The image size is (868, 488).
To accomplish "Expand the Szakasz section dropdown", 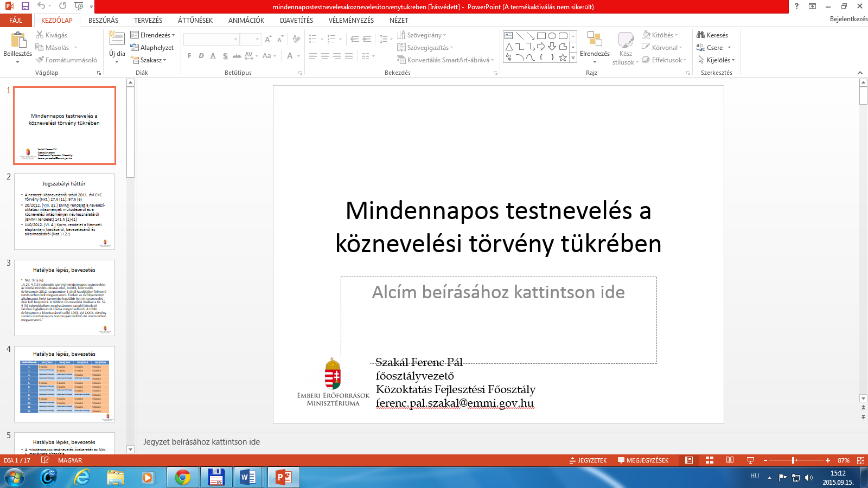I will (x=149, y=60).
